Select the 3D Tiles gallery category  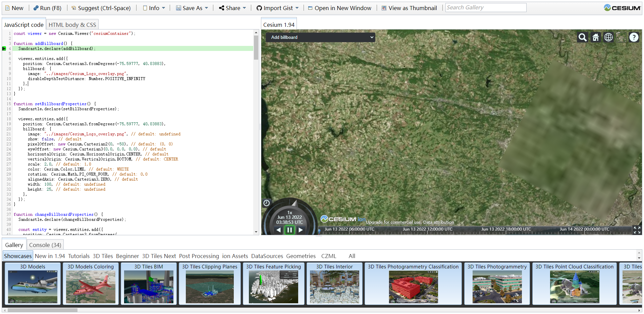point(103,256)
